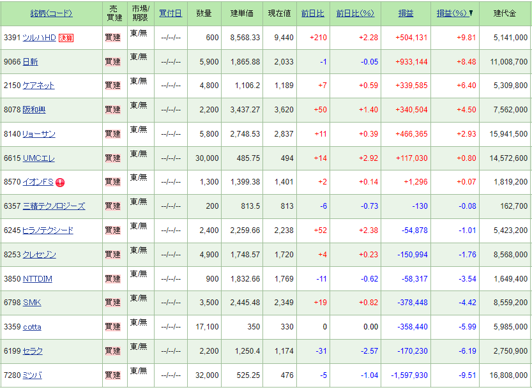Click the profit percent +9.81

[466, 38]
